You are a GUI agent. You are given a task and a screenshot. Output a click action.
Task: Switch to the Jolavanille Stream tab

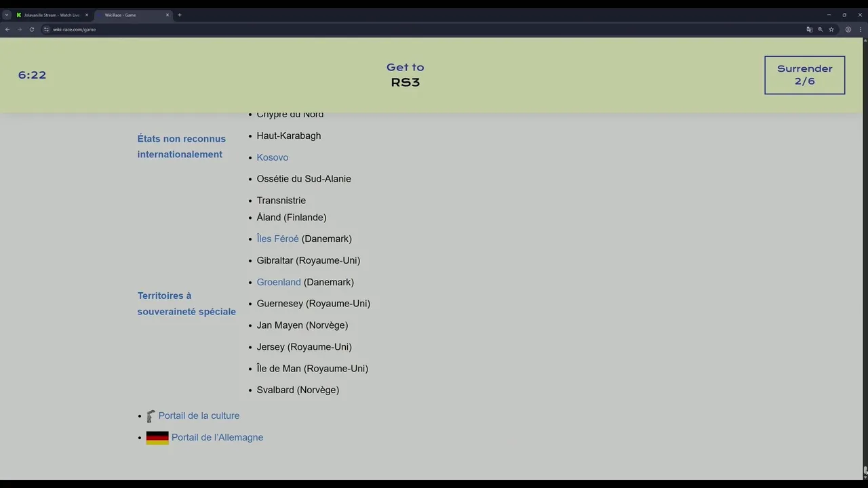[52, 15]
